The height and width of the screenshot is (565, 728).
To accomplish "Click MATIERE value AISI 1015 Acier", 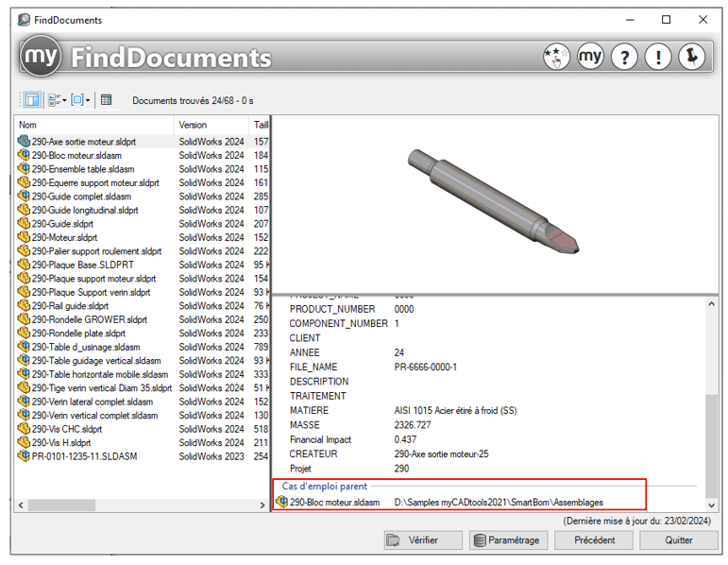I will click(x=455, y=410).
